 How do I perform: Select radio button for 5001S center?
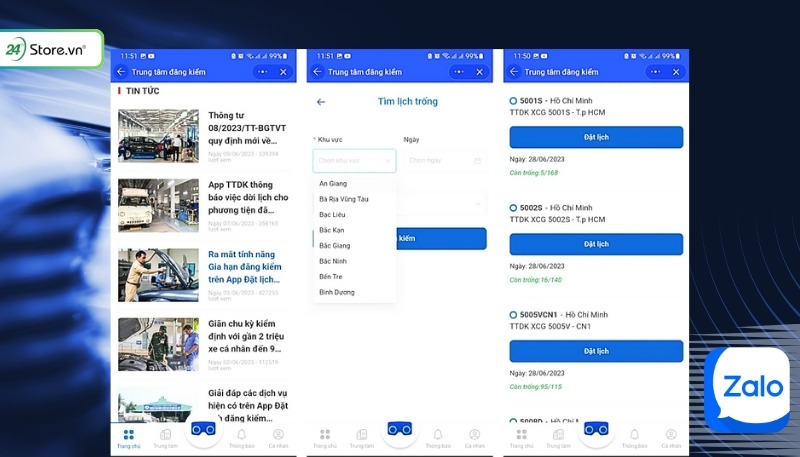tap(513, 101)
